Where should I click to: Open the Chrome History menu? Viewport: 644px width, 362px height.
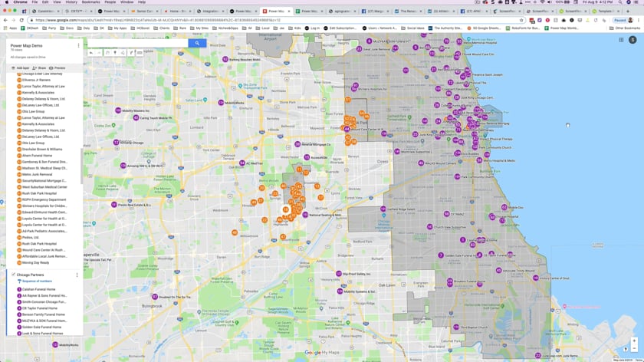(71, 2)
